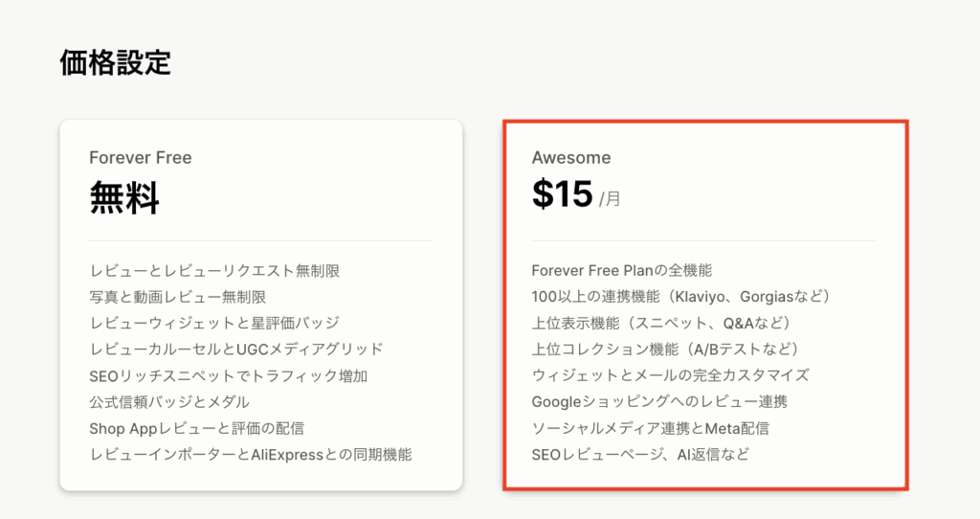Select ウィジェットとメールの完全カスタマイズ feature
Viewport: 980px width, 519px height.
(670, 375)
